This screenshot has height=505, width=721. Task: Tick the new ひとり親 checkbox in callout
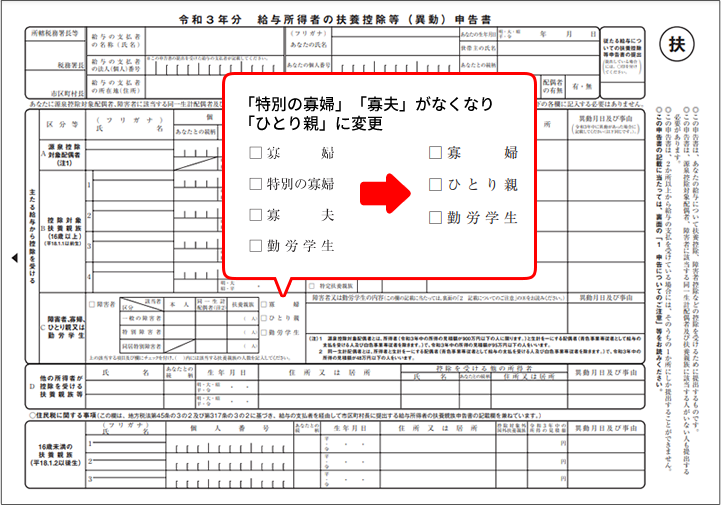tap(435, 185)
